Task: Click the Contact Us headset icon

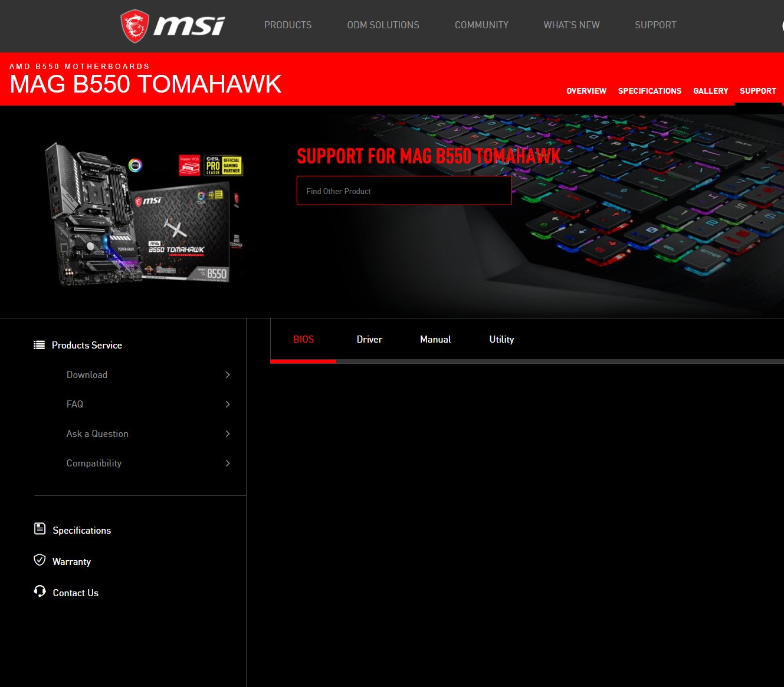Action: coord(40,591)
